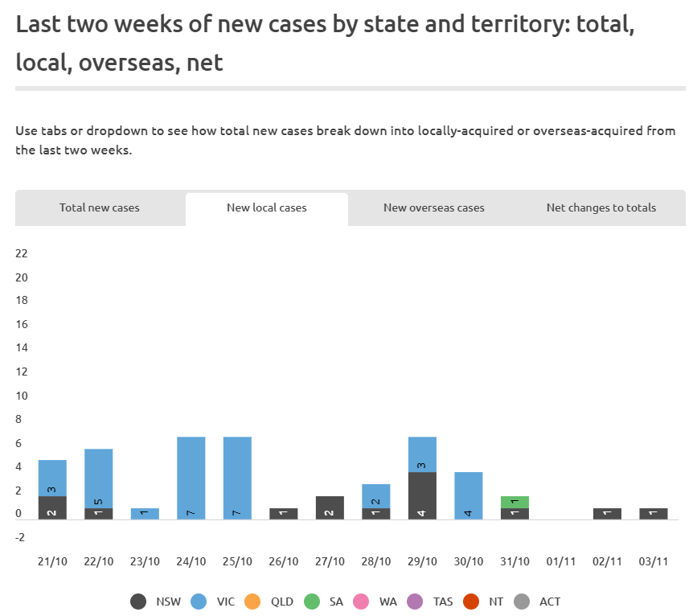Click the 24/10 VIC bar showing 7
The image size is (697, 616).
point(191,478)
